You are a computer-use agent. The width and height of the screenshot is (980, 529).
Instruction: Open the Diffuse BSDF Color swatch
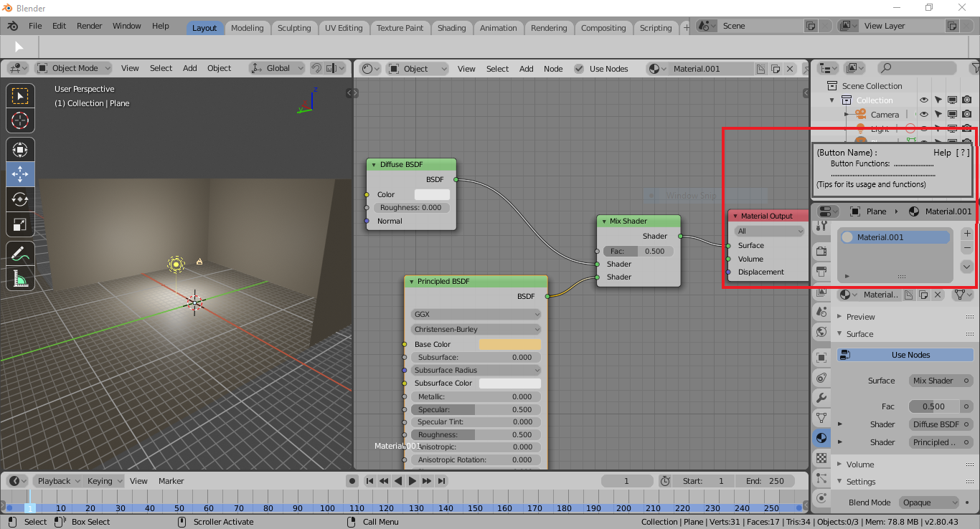[x=432, y=194]
